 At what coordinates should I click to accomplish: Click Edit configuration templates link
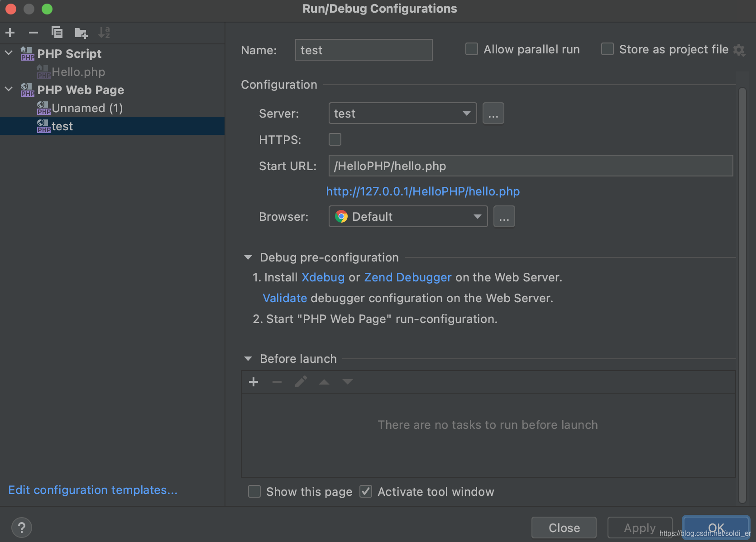(x=93, y=490)
